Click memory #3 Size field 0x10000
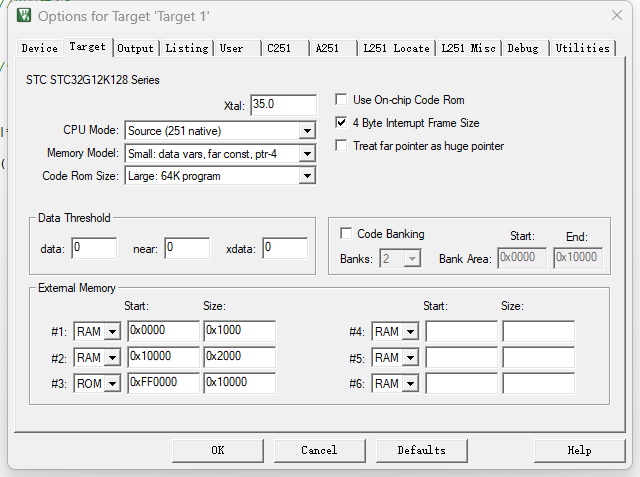 pos(240,383)
